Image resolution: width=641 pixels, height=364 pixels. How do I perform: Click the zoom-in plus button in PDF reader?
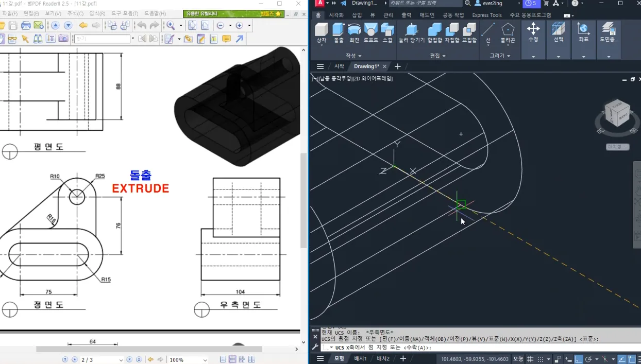pos(239,25)
